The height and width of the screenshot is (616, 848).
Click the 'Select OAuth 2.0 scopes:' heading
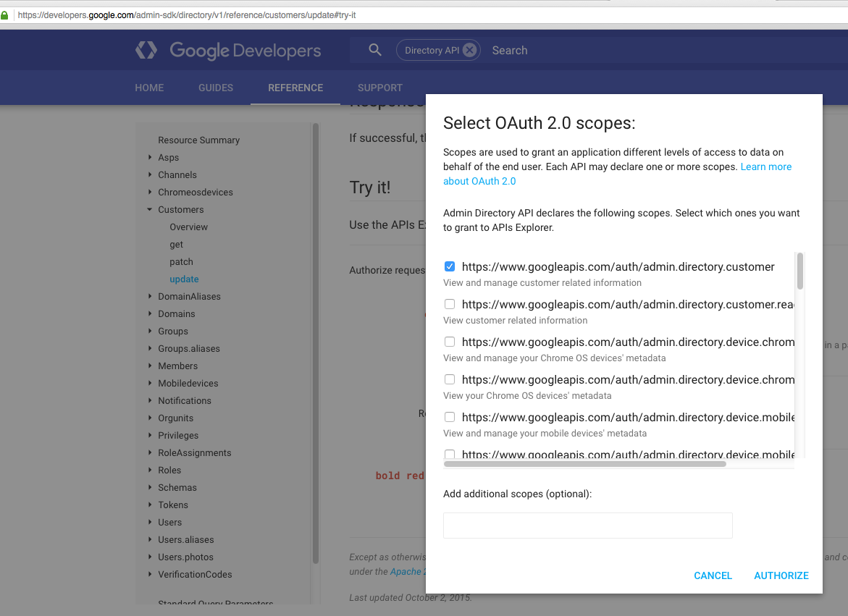pyautogui.click(x=540, y=123)
